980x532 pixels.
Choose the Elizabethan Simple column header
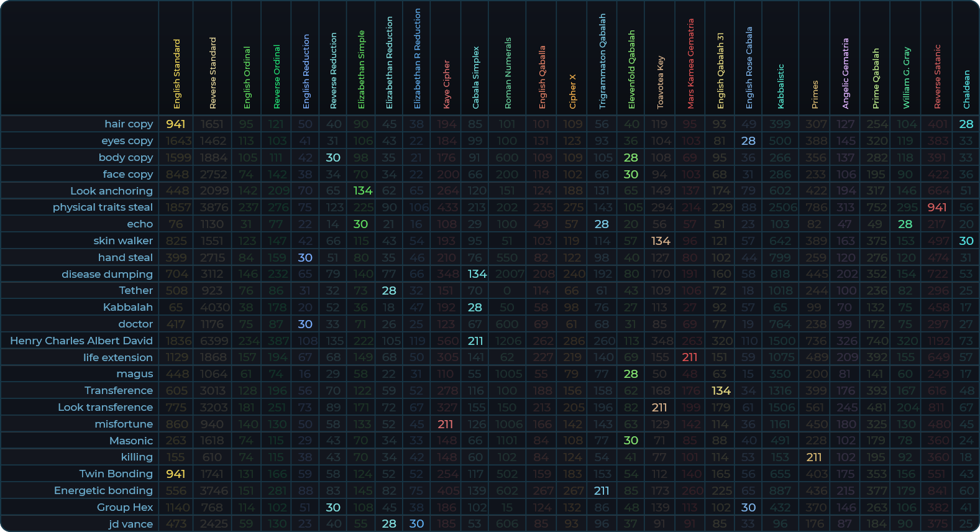[361, 70]
